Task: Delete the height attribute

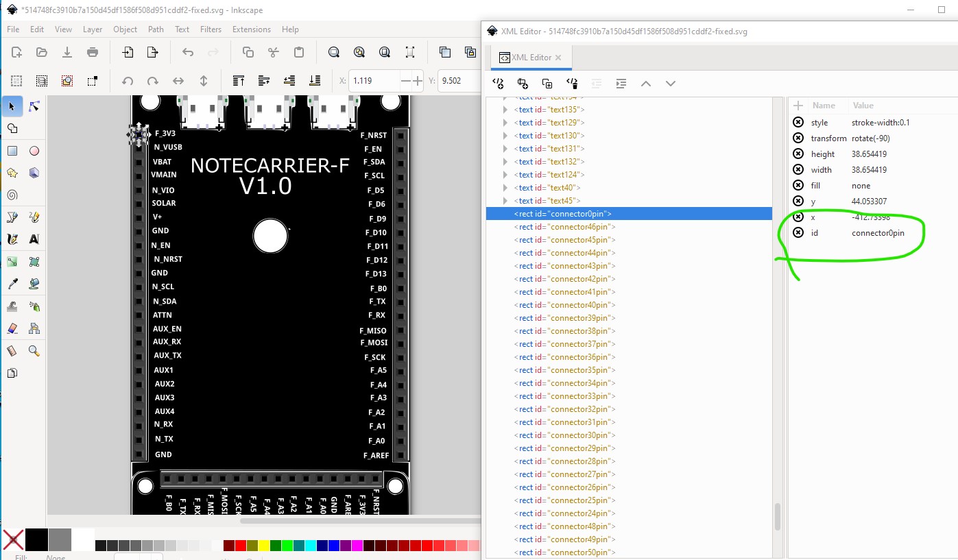Action: click(798, 154)
